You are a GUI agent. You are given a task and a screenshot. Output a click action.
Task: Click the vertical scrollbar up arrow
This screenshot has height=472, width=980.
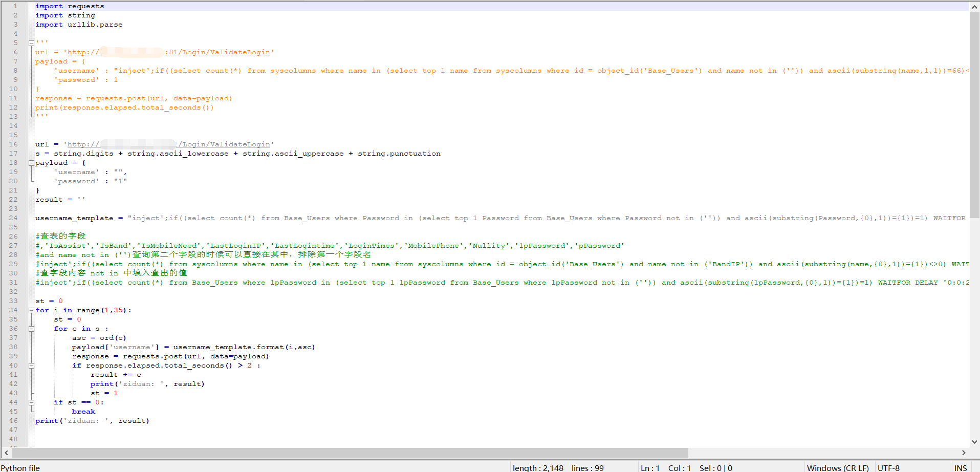(974, 7)
